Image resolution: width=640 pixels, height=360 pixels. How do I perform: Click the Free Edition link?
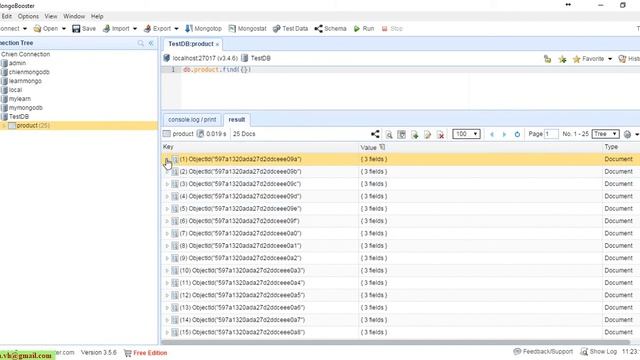tap(146, 353)
